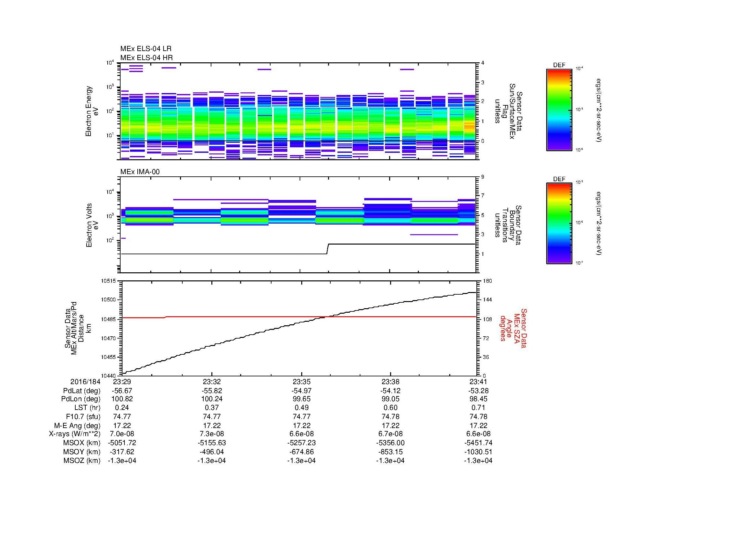Screen dimensions: 756x534
Task: Click the X-rays (W/m**2) row label
Action: [74, 434]
